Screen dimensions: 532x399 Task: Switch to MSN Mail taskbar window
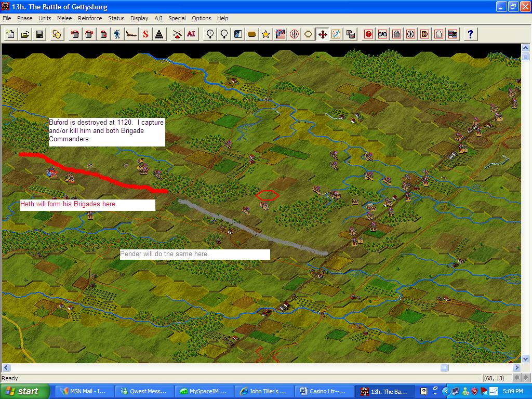pyautogui.click(x=85, y=391)
